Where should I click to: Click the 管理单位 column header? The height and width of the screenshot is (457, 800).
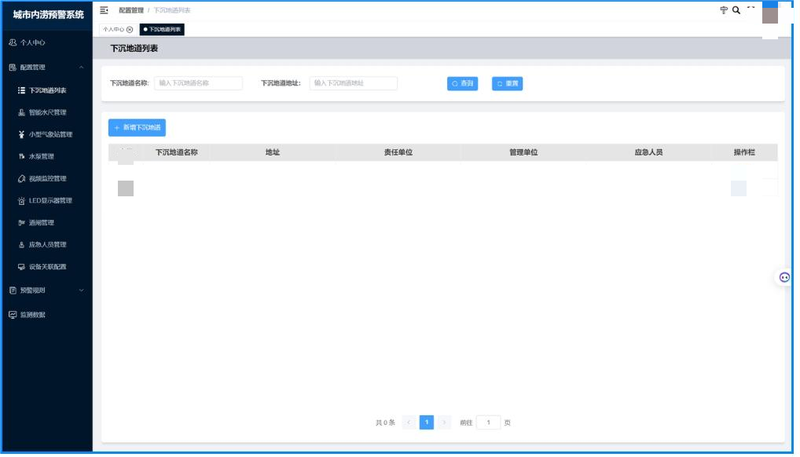click(x=523, y=153)
